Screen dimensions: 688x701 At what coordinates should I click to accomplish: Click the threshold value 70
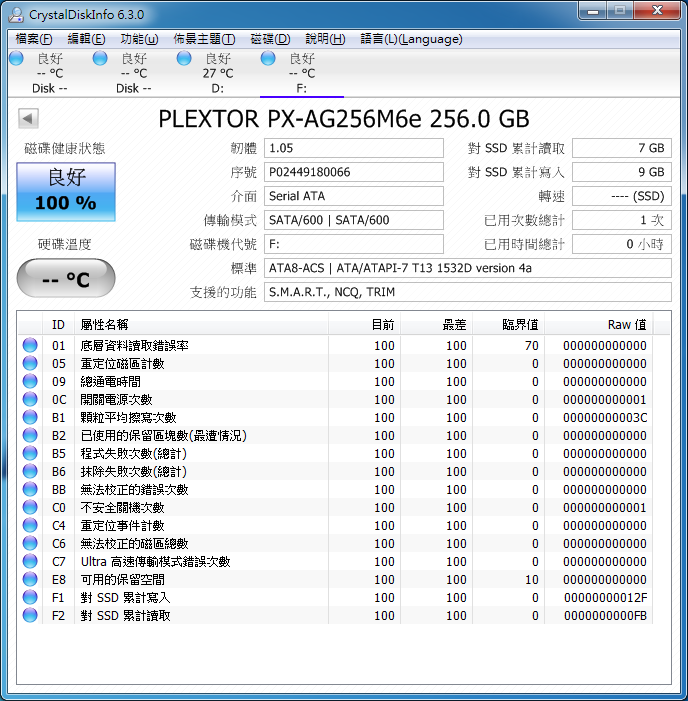pyautogui.click(x=532, y=346)
